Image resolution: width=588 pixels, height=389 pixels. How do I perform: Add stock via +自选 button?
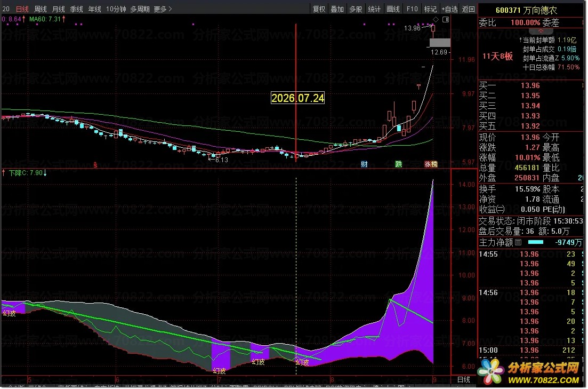click(x=450, y=9)
